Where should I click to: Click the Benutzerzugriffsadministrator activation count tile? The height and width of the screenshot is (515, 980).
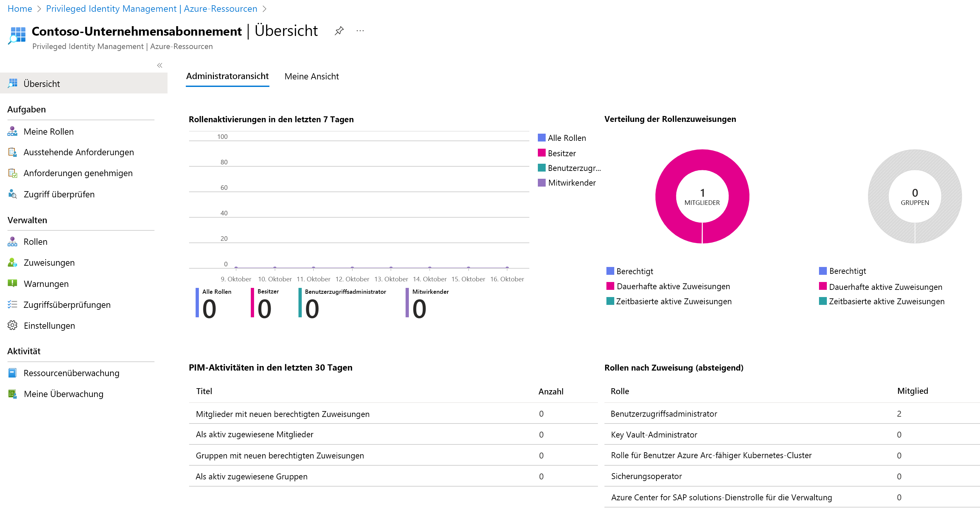(342, 303)
